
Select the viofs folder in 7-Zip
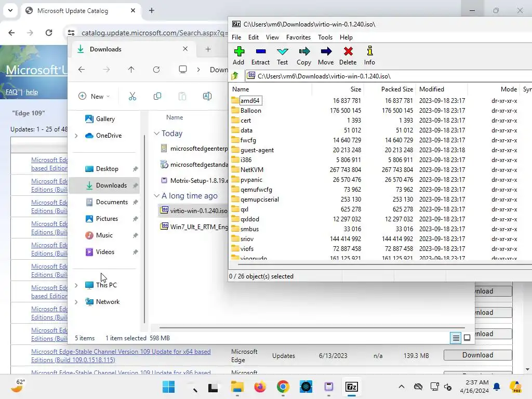(247, 249)
